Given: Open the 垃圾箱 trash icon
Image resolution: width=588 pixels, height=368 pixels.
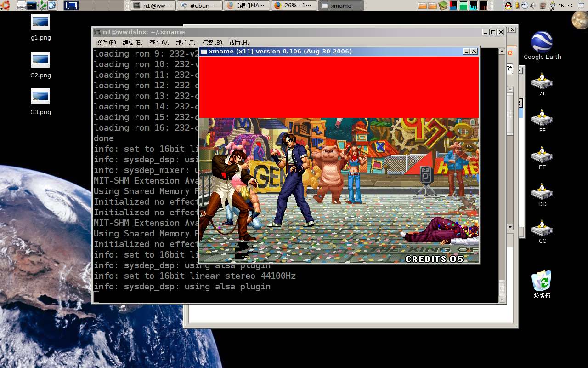Looking at the screenshot, I should (x=542, y=284).
